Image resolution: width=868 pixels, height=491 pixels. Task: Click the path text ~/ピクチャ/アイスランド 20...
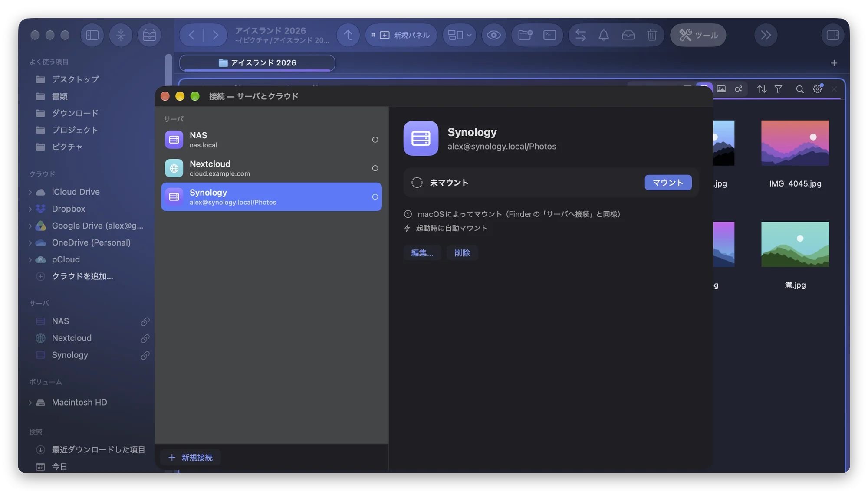282,40
